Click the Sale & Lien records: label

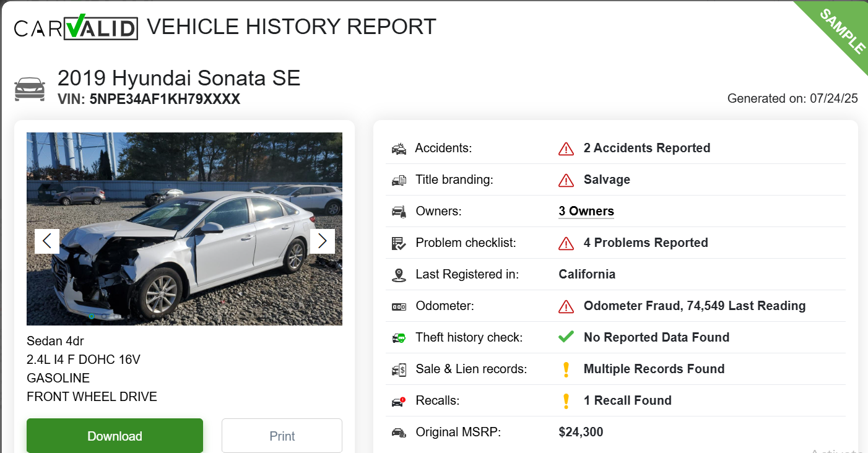click(471, 369)
